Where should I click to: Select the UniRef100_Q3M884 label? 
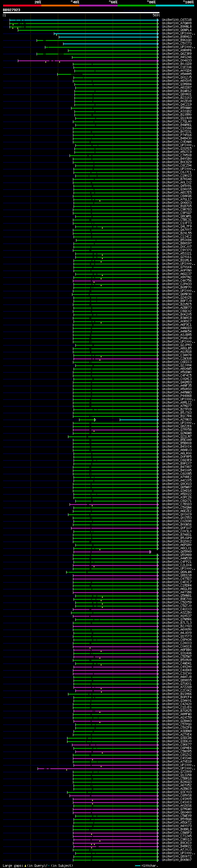(x=177, y=84)
